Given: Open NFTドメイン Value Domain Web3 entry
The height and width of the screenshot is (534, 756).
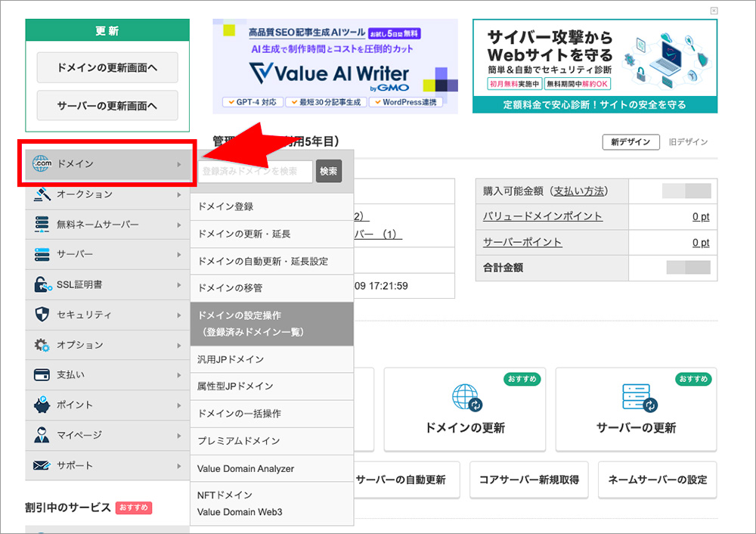Looking at the screenshot, I should [272, 504].
